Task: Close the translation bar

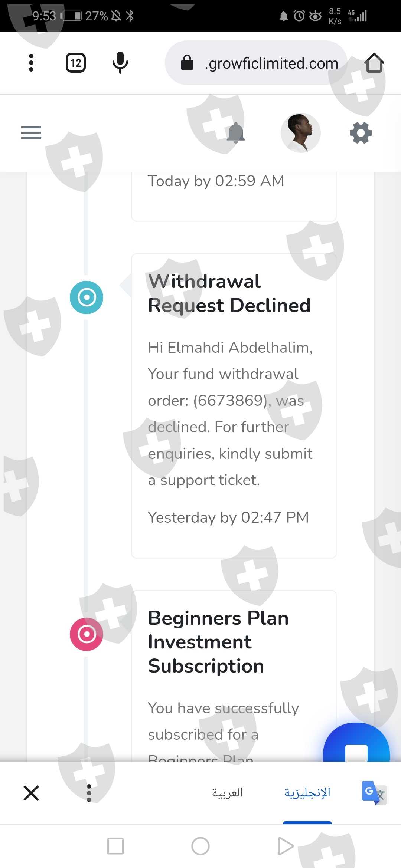Action: (31, 793)
